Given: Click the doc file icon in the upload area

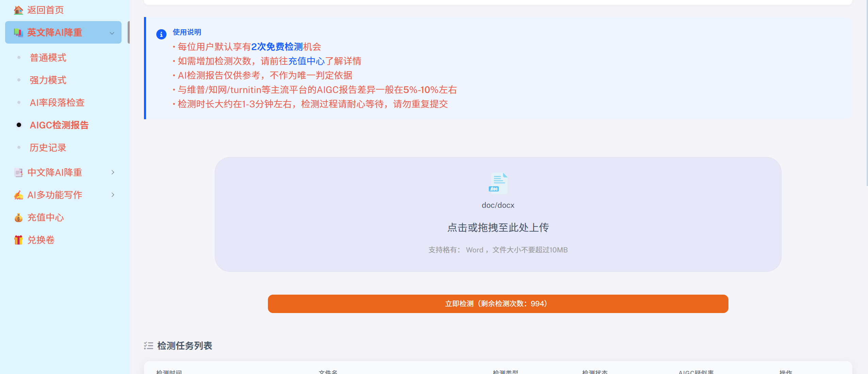Looking at the screenshot, I should pyautogui.click(x=498, y=183).
